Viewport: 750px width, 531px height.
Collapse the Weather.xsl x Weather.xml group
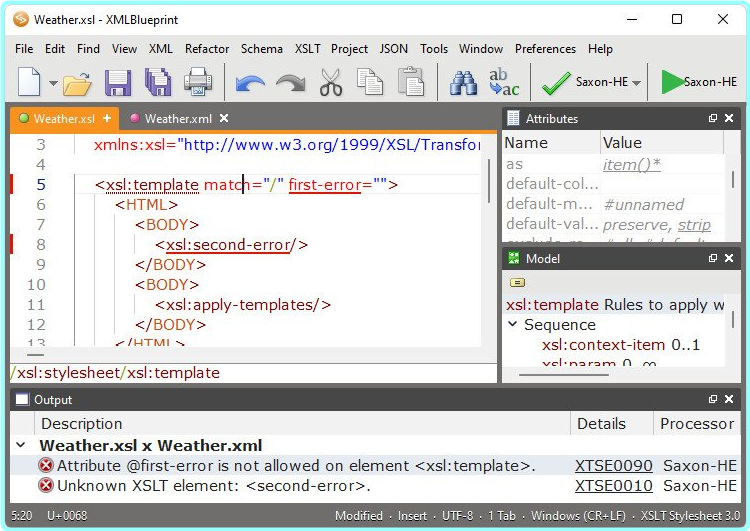coord(21,446)
